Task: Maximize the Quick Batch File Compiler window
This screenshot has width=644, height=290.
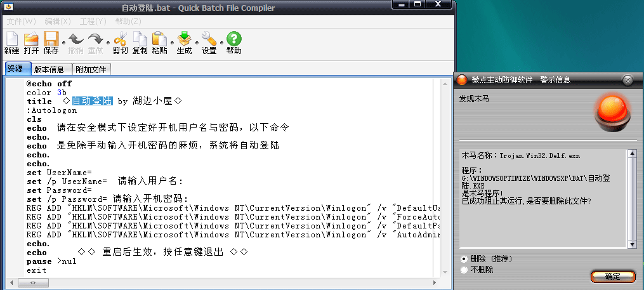Action: (x=417, y=4)
